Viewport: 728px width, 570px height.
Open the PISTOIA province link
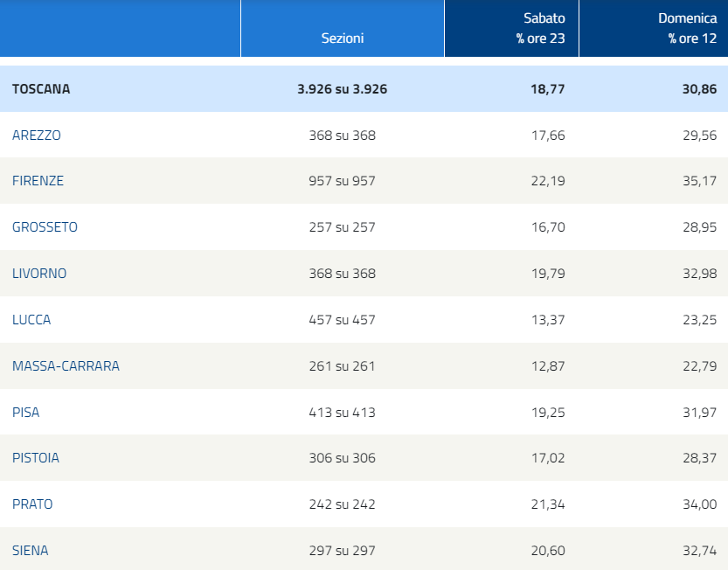(35, 458)
